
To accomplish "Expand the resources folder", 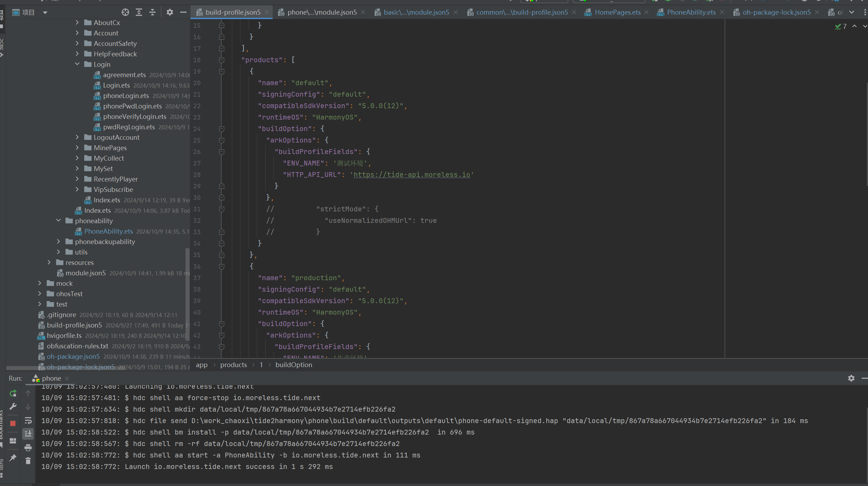I will click(x=49, y=262).
